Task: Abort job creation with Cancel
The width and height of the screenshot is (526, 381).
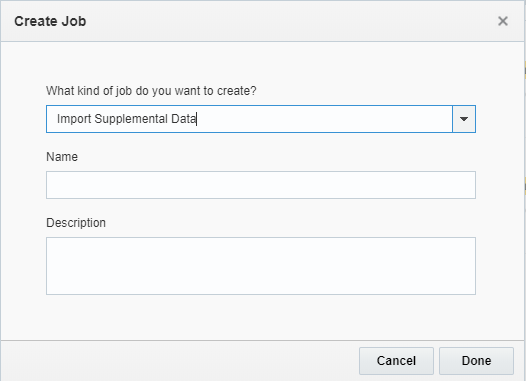Action: point(396,361)
